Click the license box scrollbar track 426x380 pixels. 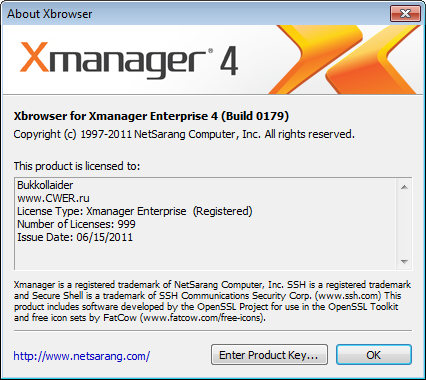pyautogui.click(x=404, y=224)
